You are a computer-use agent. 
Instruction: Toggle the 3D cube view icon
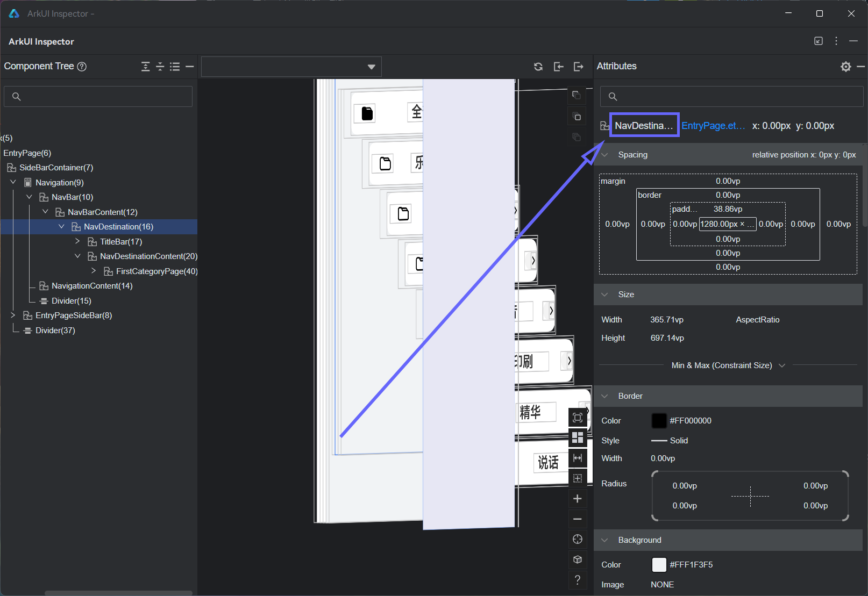(x=578, y=559)
